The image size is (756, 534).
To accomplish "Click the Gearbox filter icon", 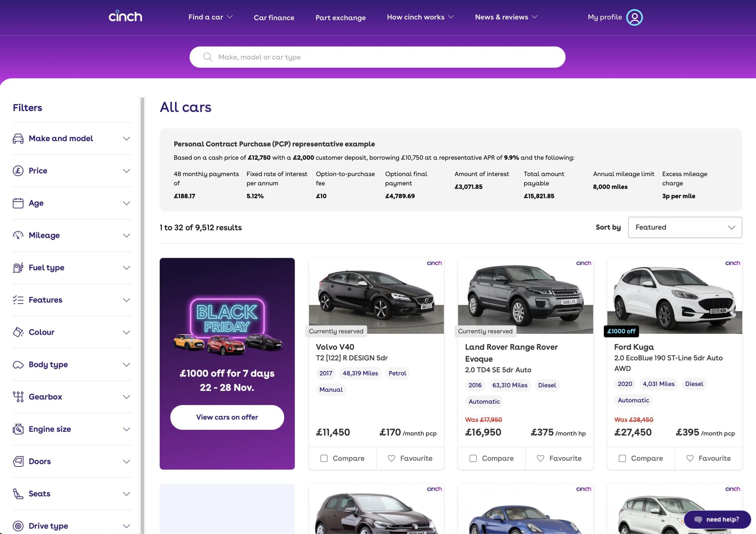I will pyautogui.click(x=18, y=397).
